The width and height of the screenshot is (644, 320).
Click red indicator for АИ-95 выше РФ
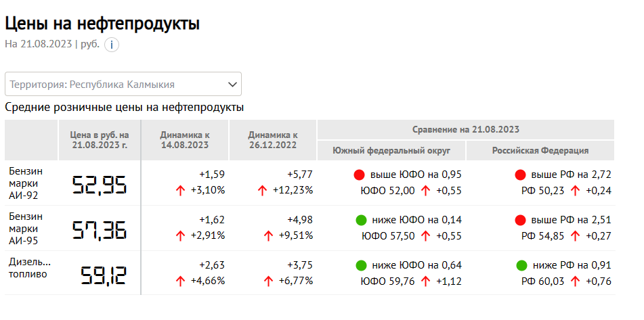pos(520,221)
